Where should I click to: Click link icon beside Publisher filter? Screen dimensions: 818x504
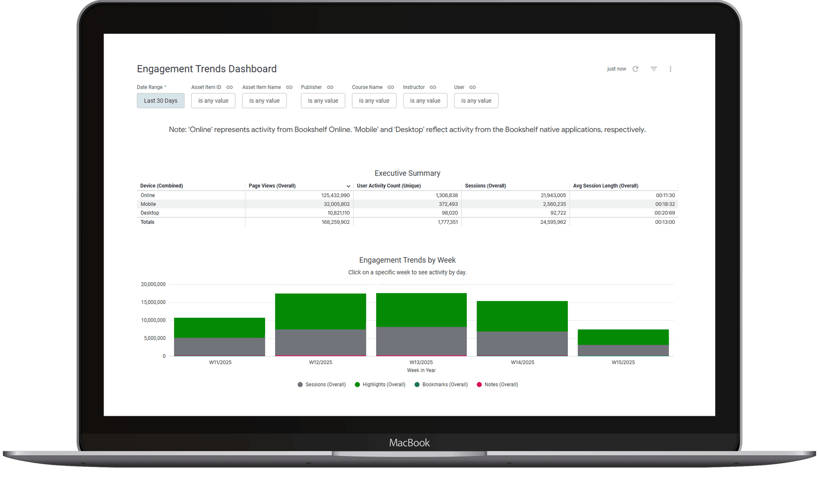[330, 87]
